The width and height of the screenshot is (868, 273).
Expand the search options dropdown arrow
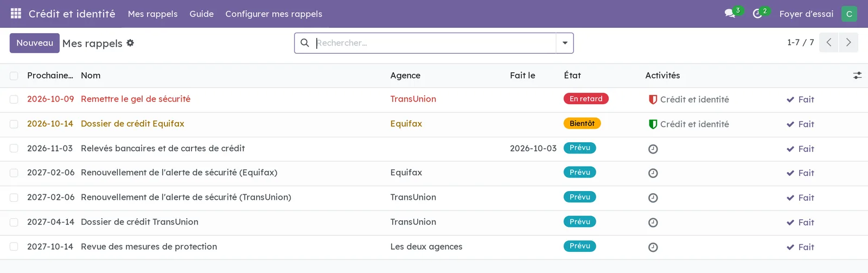pos(565,43)
